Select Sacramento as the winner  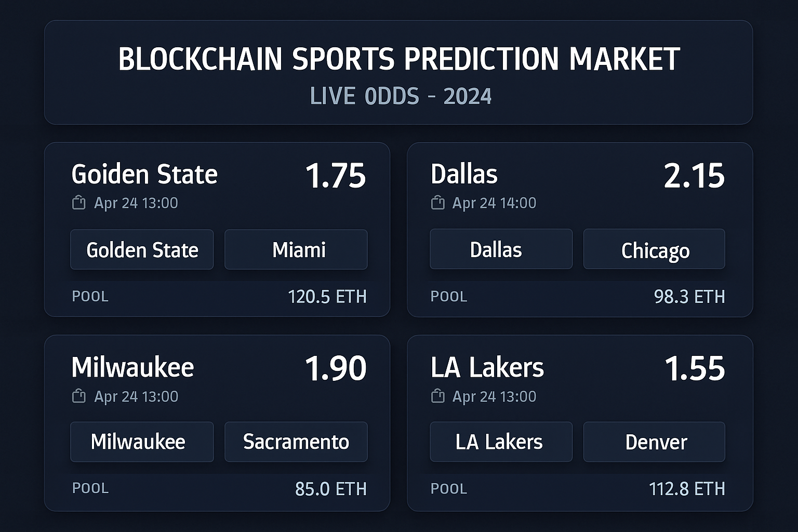pyautogui.click(x=296, y=442)
